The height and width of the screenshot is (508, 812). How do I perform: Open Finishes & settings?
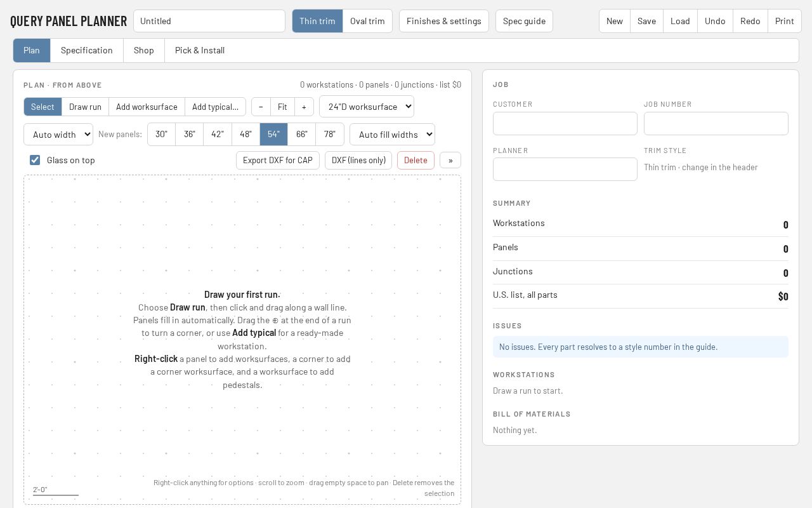pos(444,21)
